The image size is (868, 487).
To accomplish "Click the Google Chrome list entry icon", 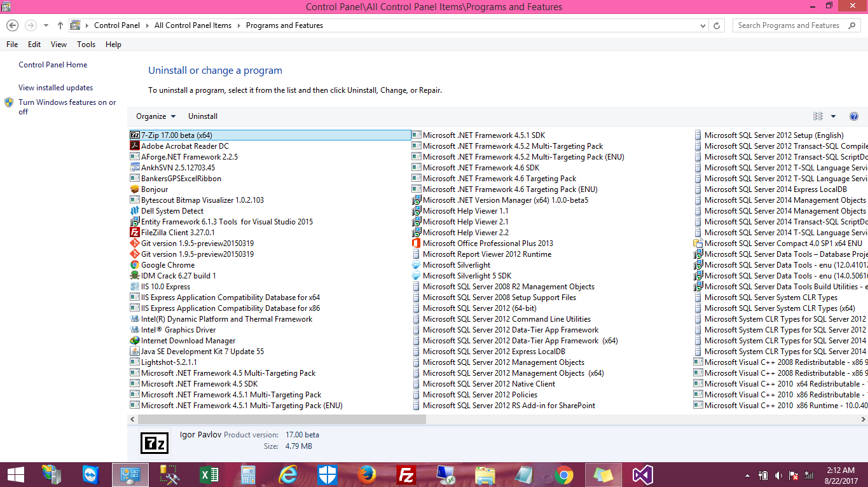I will (x=135, y=265).
